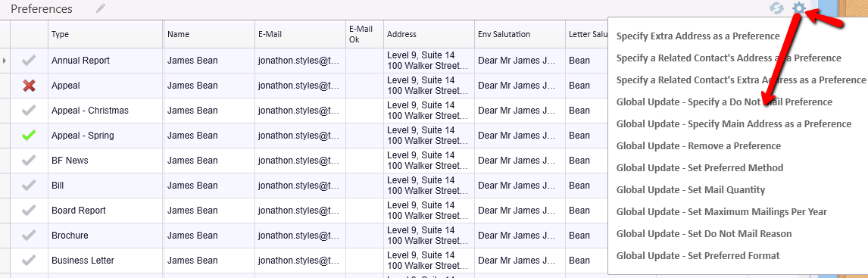Toggle the grey checkmark for Board Report
868x278 pixels.
coord(29,211)
